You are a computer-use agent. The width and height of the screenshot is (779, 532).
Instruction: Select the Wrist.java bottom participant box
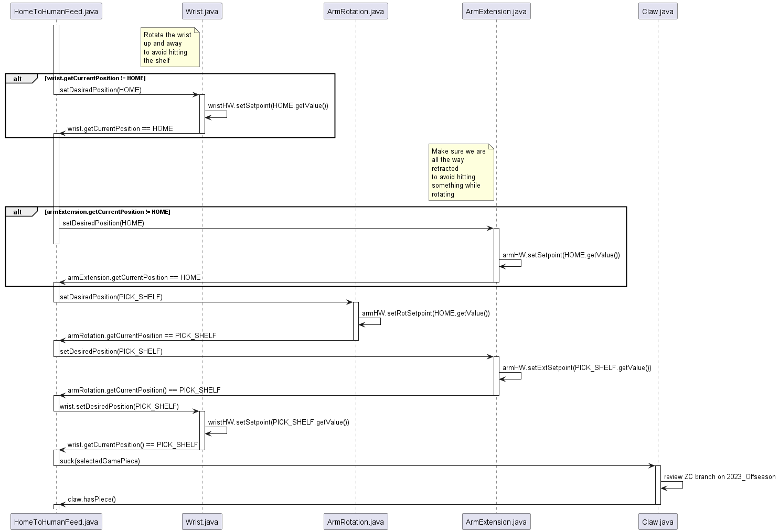pyautogui.click(x=202, y=522)
